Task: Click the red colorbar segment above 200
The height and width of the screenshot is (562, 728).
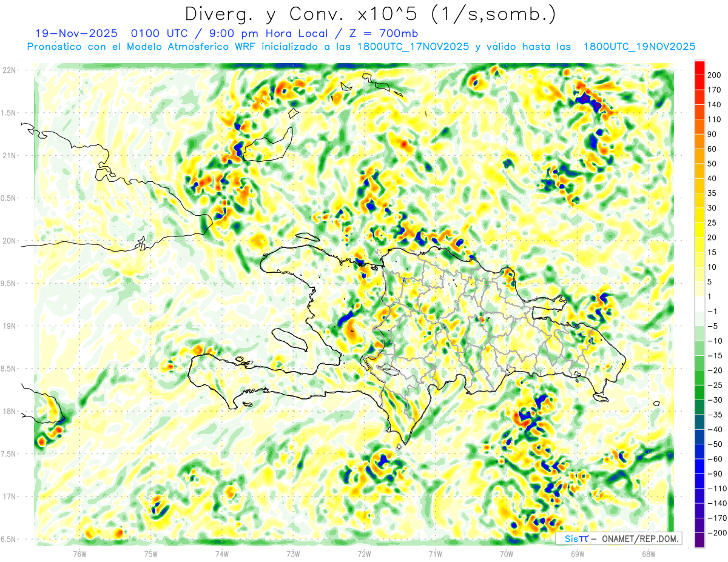Action: point(699,68)
